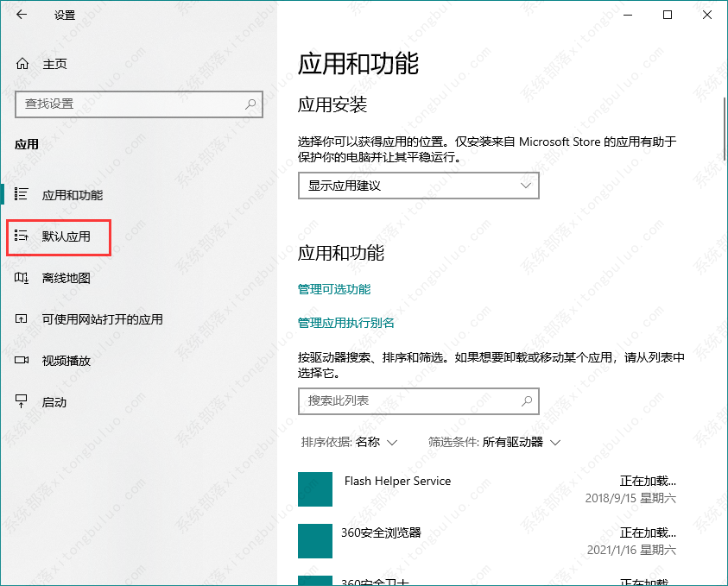Select the 应用和功能 sidebar icon
Viewport: 728px width, 586px height.
(22, 195)
